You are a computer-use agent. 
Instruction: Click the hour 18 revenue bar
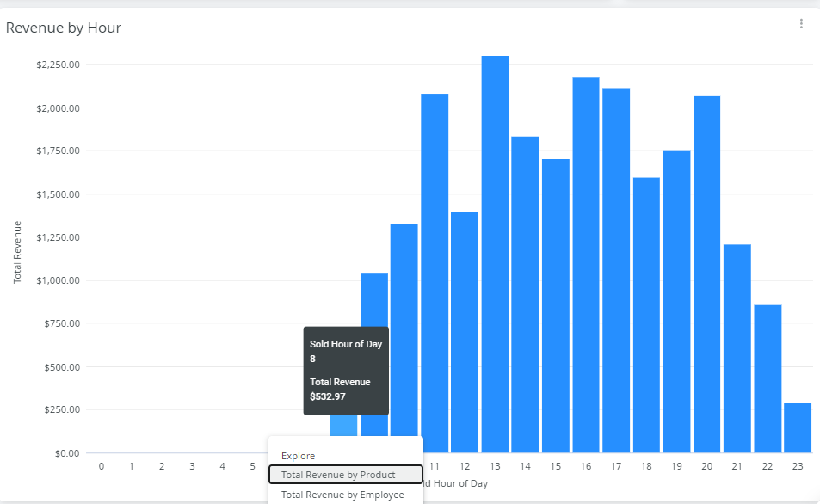pos(646,316)
